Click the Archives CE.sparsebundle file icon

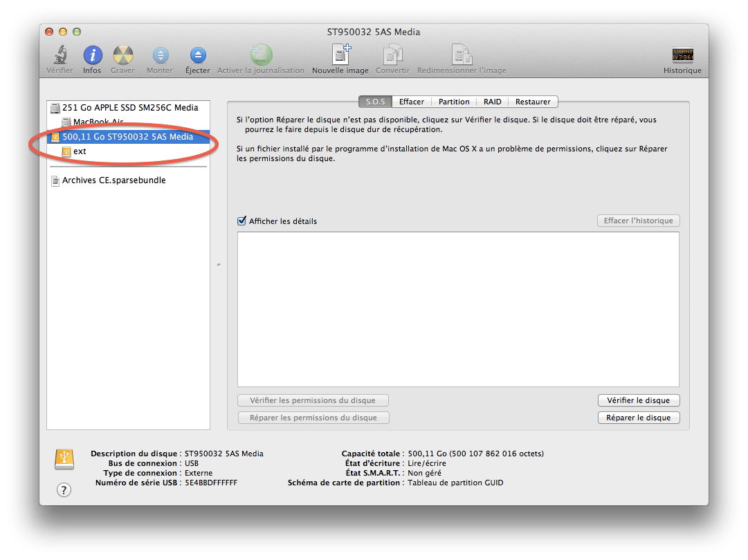point(55,180)
